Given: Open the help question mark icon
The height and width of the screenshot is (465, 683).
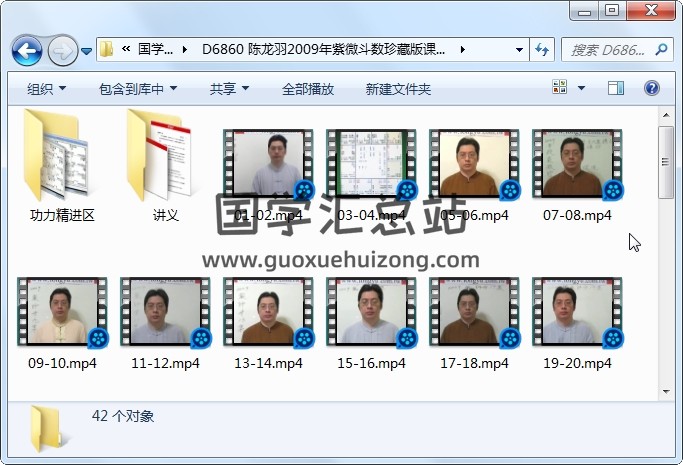Looking at the screenshot, I should click(652, 89).
